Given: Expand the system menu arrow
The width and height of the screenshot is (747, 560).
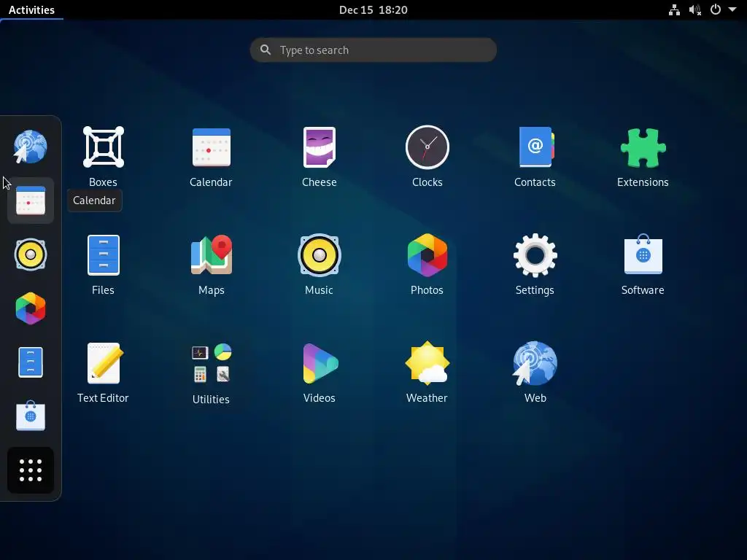Looking at the screenshot, I should pyautogui.click(x=732, y=9).
